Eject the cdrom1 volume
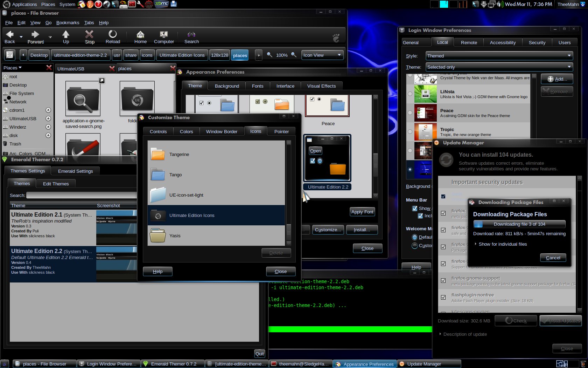Screen dimensions: 588x368 pyautogui.click(x=48, y=110)
